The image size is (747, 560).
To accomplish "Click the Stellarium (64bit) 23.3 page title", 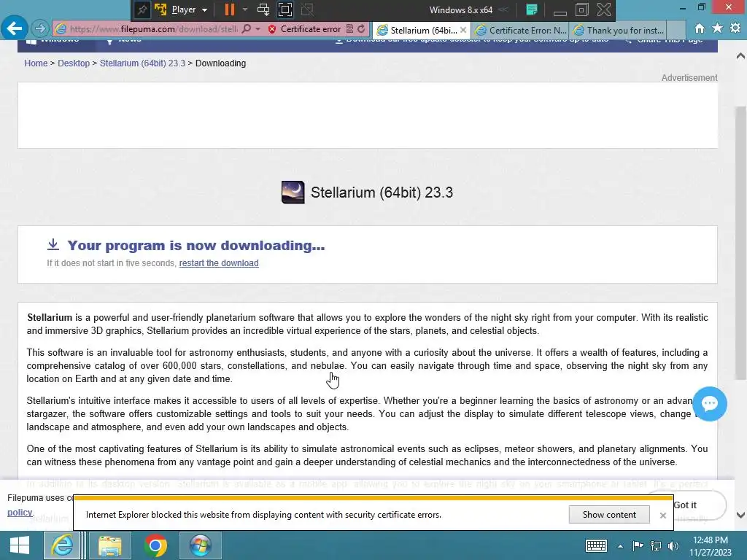I will pyautogui.click(x=382, y=192).
